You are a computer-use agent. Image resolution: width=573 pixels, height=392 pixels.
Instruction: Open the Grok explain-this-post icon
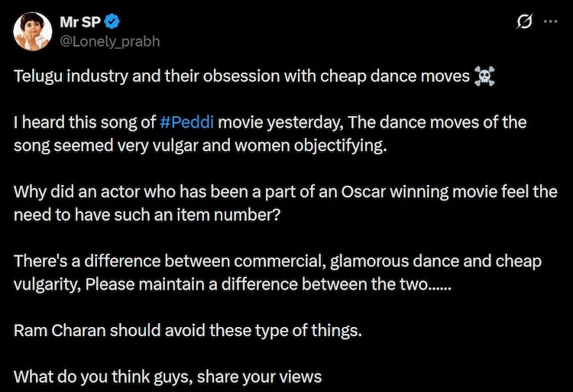click(x=524, y=21)
